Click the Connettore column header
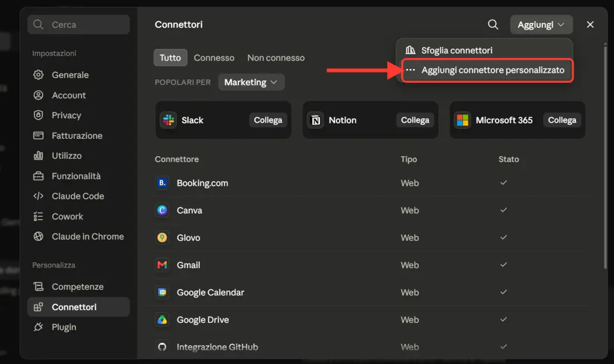The width and height of the screenshot is (614, 364). 176,159
